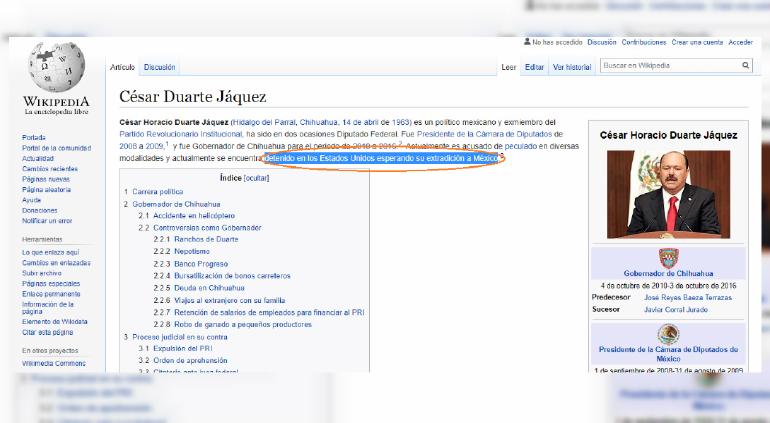The width and height of the screenshot is (770, 423).
Task: Open the Contribuciones link
Action: coord(644,42)
